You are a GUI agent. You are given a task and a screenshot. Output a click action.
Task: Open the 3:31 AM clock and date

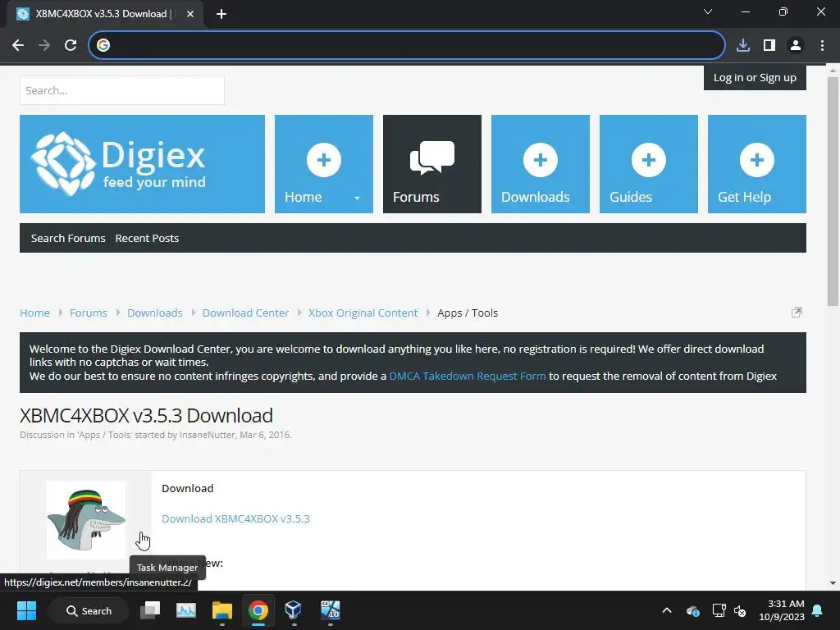click(x=781, y=610)
